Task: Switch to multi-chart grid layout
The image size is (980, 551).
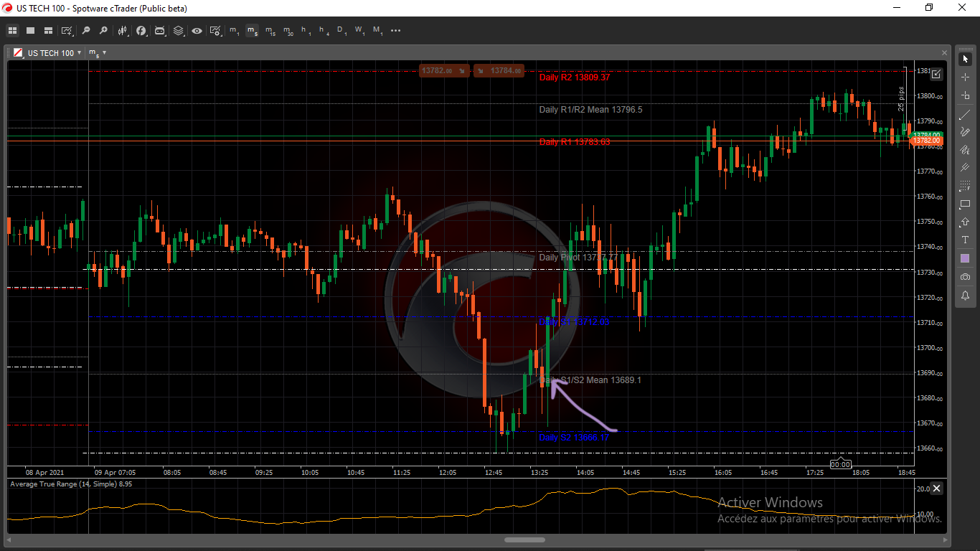Action: 12,31
